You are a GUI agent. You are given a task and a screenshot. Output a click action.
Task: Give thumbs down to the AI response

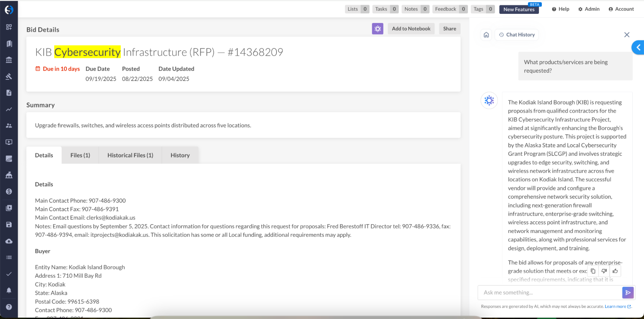(x=604, y=271)
